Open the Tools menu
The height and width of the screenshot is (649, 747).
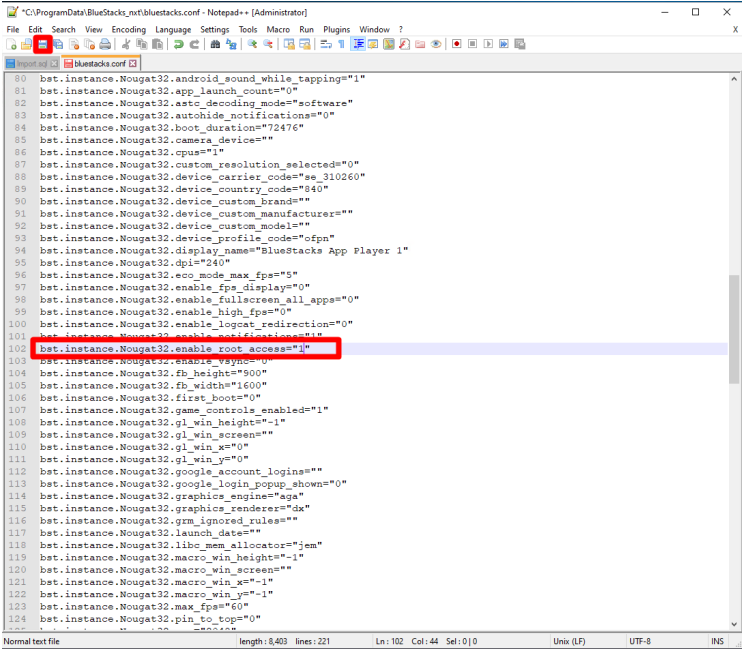[x=248, y=30]
